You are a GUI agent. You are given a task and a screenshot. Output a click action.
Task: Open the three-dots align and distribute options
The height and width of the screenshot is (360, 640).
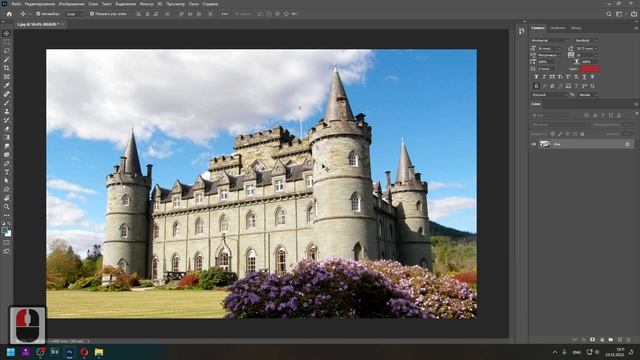pyautogui.click(x=224, y=14)
